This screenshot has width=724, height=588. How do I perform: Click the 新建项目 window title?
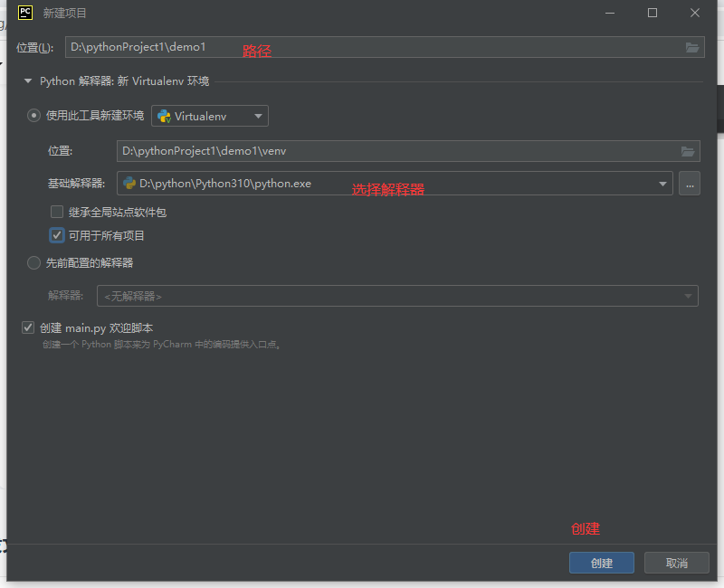coord(64,13)
